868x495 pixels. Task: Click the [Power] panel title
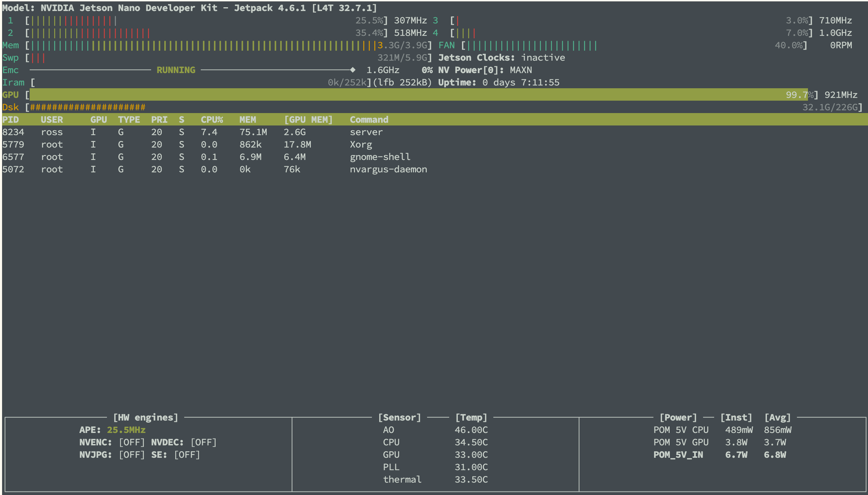[x=678, y=417]
